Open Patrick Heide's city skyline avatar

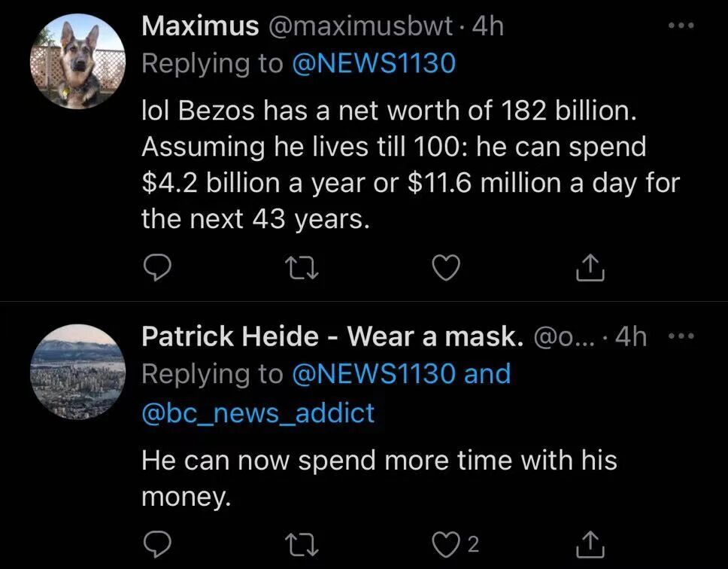[76, 372]
